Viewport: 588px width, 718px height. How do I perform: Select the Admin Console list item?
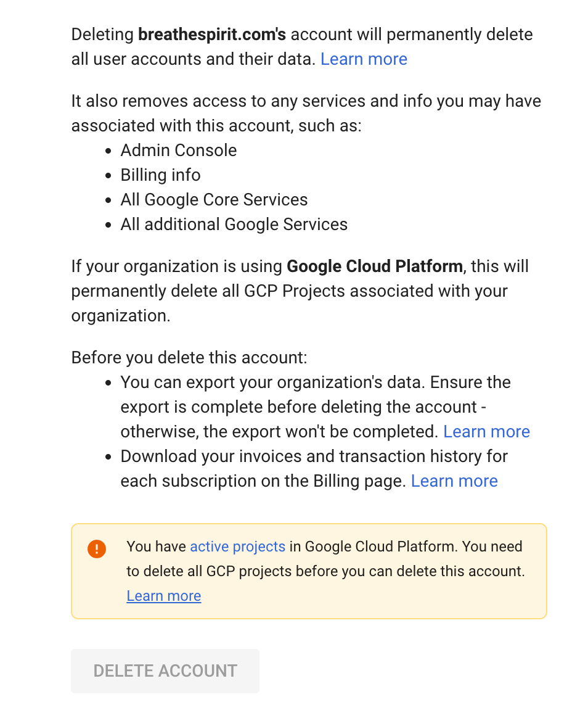(x=179, y=151)
